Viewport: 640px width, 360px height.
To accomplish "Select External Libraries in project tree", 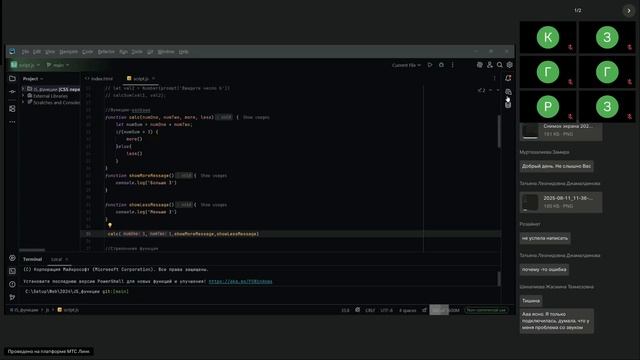I will coord(50,96).
